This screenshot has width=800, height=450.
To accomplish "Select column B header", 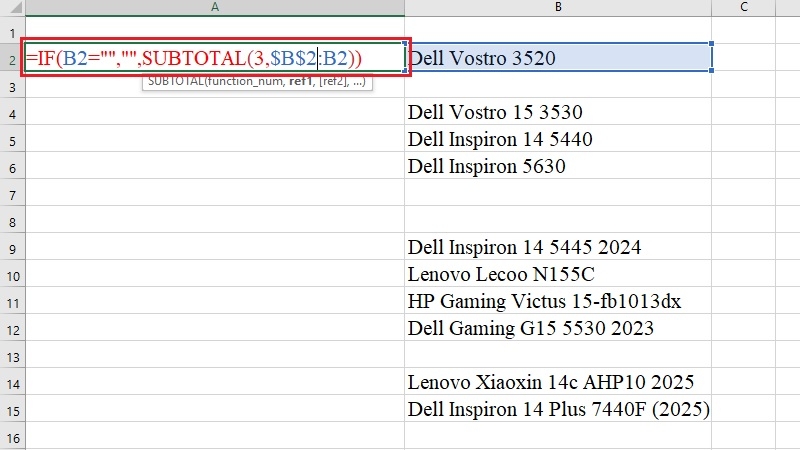I will tap(558, 7).
